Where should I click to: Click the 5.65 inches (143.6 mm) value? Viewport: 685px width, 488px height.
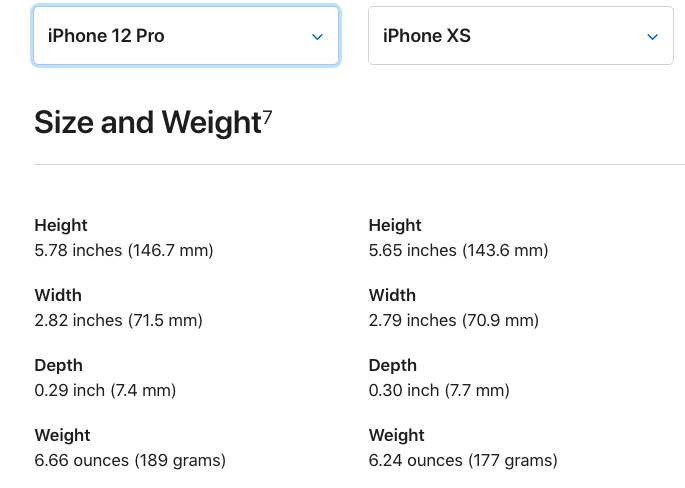458,250
